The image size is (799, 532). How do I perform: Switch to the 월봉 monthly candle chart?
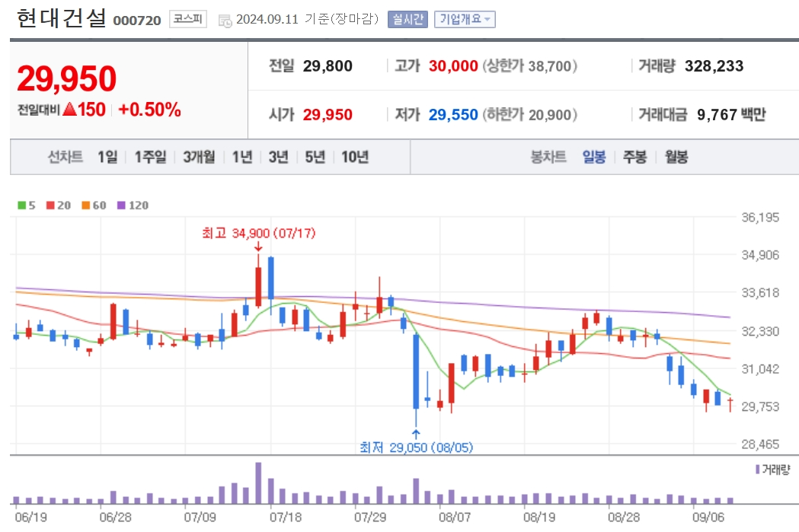(x=676, y=157)
